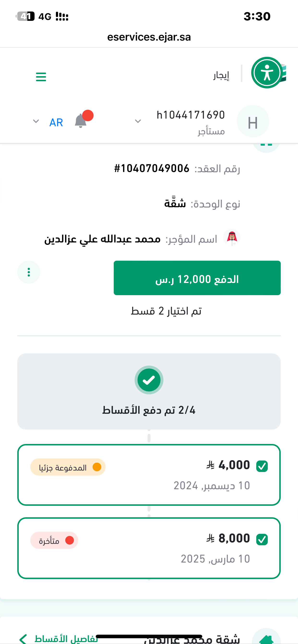Expand the AR language dropdown
This screenshot has width=298, height=644.
[x=36, y=121]
